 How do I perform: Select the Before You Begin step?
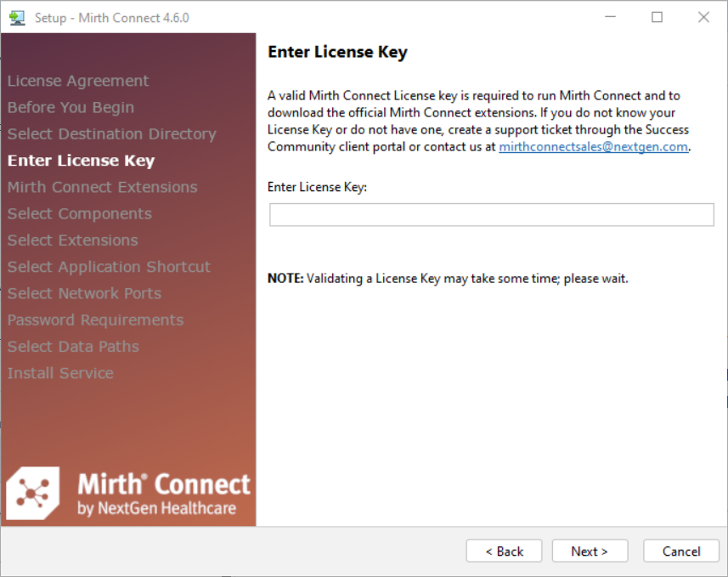pyautogui.click(x=71, y=108)
